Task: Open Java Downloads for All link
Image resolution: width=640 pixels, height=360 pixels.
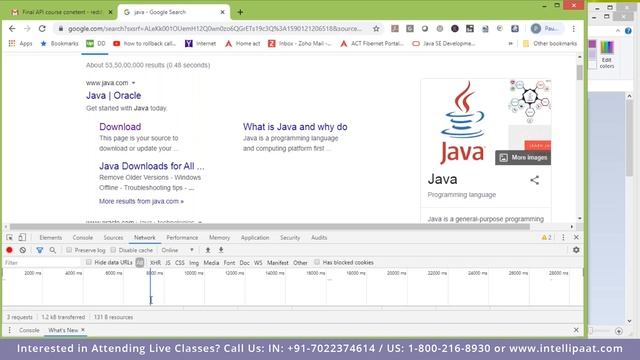Action: point(151,166)
